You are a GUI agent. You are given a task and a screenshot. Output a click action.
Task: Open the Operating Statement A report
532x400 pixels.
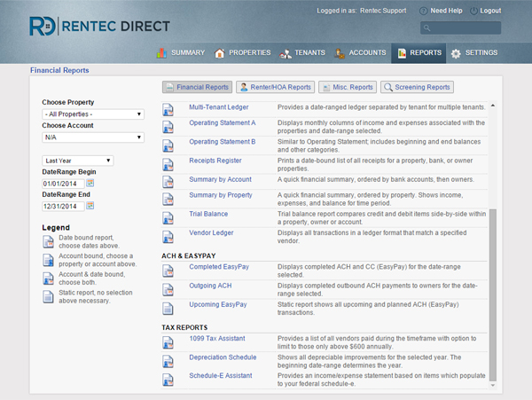(x=222, y=123)
